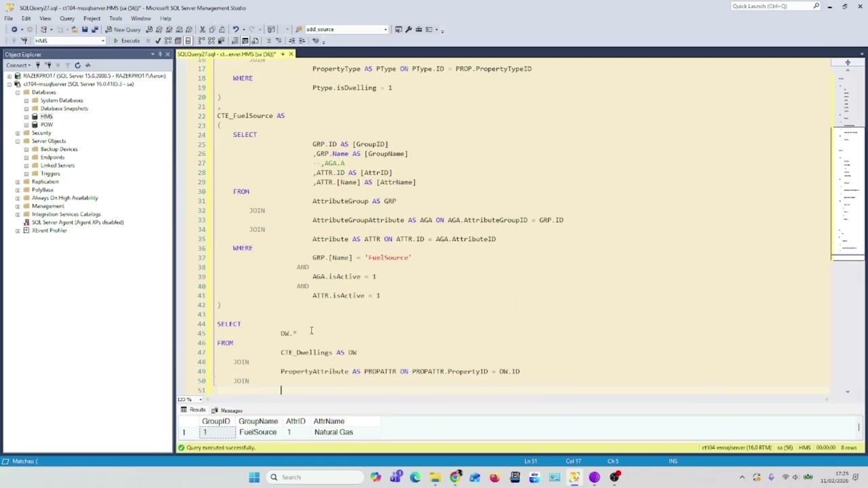The width and height of the screenshot is (868, 488).
Task: Open the add_source find combo box
Action: click(x=386, y=30)
